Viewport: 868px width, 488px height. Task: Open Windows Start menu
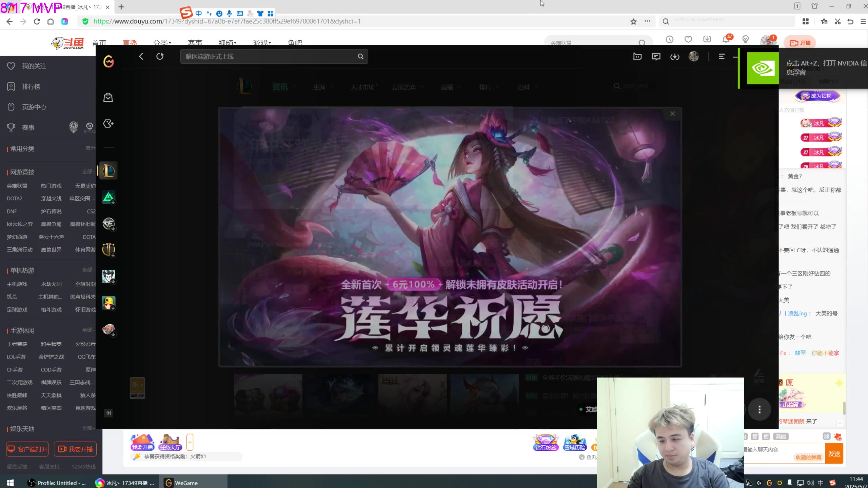(x=10, y=483)
